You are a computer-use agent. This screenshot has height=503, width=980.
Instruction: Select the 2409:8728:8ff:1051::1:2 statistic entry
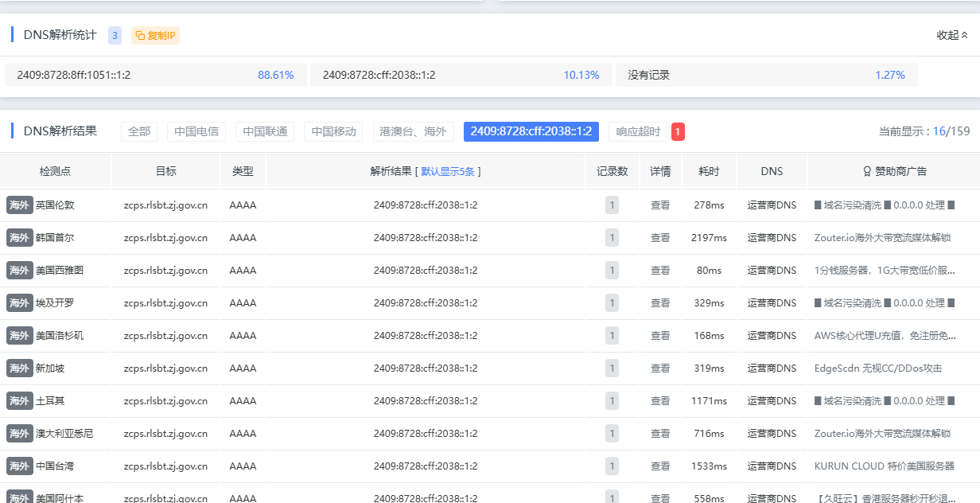point(156,75)
